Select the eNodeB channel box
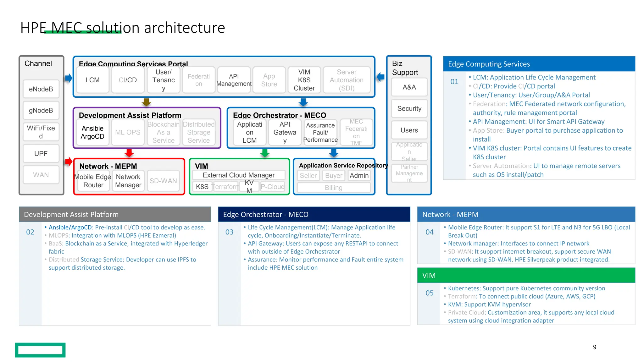644x362 pixels. (x=41, y=89)
